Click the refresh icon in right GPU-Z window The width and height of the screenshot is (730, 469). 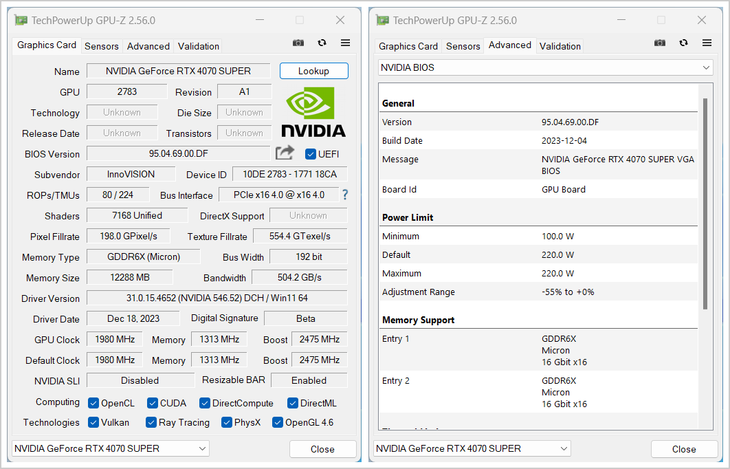coord(683,43)
